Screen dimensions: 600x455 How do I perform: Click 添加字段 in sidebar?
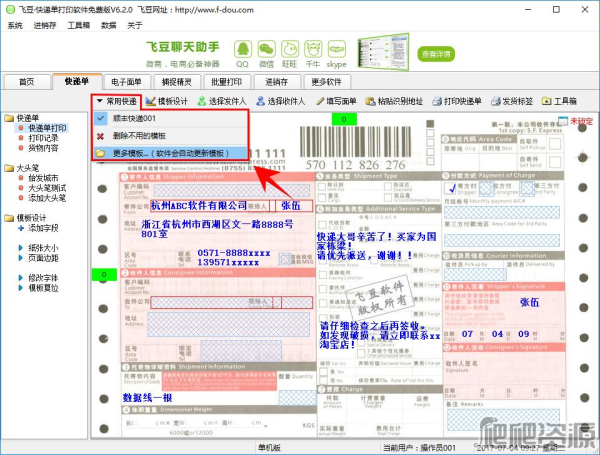coord(43,228)
